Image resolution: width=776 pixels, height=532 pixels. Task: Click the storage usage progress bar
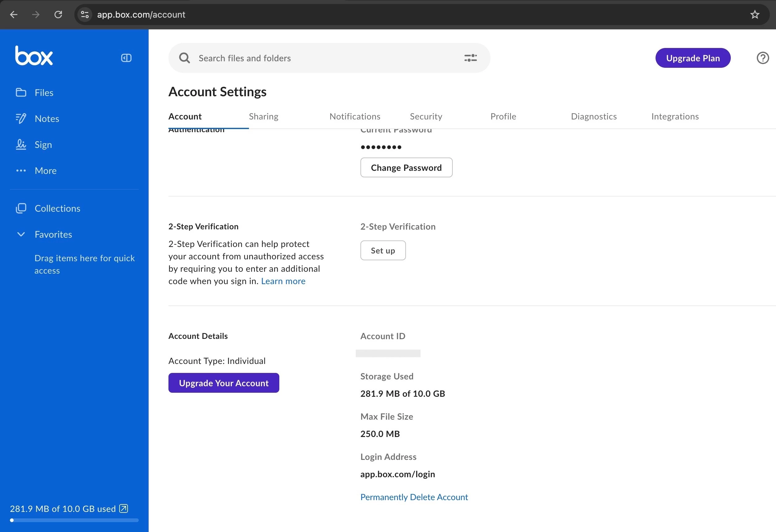click(74, 520)
